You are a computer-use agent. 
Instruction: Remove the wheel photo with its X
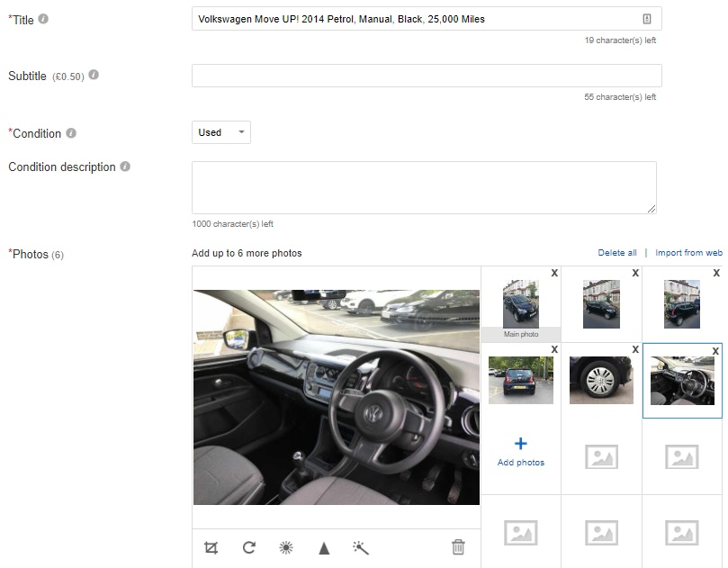click(x=635, y=350)
